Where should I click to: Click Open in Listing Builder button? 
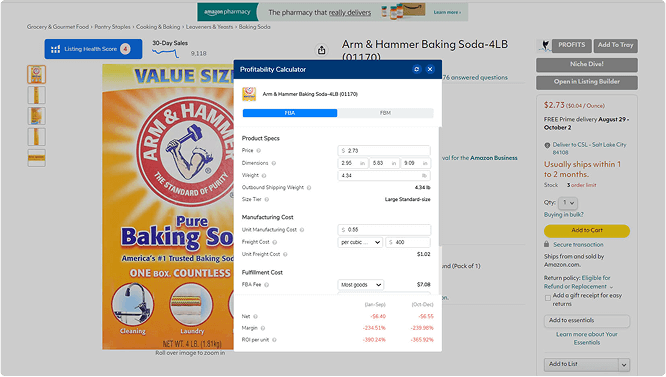pyautogui.click(x=587, y=82)
